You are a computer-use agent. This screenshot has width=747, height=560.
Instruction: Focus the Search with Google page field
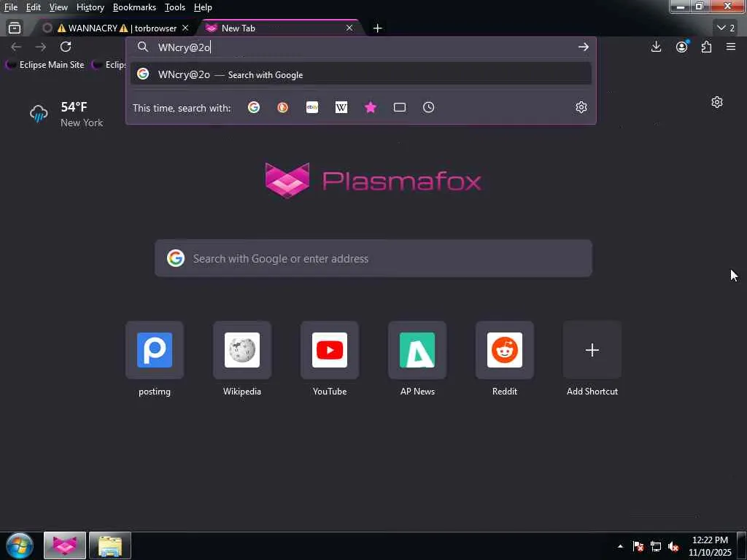click(373, 258)
